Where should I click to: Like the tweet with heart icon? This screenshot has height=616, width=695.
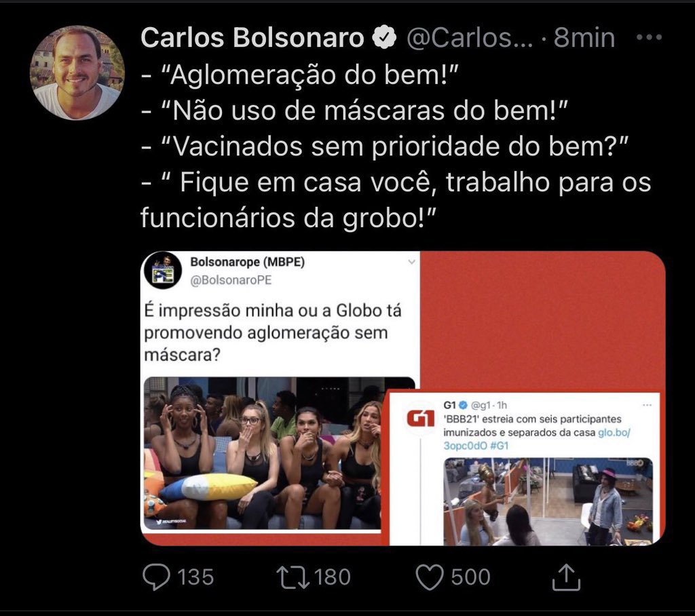point(430,577)
